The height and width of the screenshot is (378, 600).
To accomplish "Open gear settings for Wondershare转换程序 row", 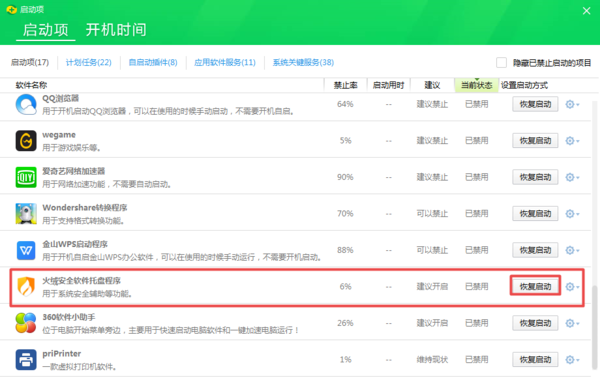I will [x=572, y=213].
